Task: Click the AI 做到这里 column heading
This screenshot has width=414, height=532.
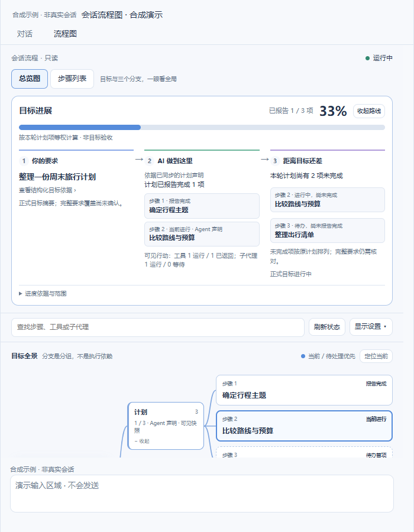Action: [x=175, y=161]
